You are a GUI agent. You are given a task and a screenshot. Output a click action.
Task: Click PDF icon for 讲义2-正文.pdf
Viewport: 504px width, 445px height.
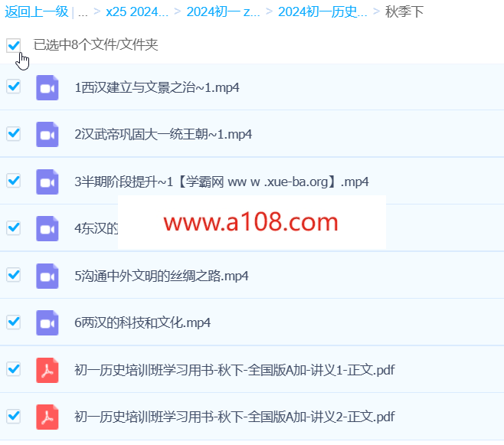click(47, 417)
